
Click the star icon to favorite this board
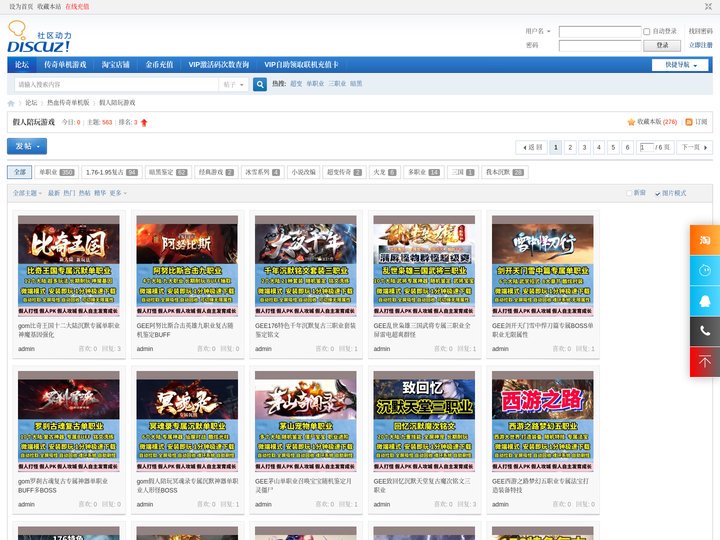pos(631,122)
